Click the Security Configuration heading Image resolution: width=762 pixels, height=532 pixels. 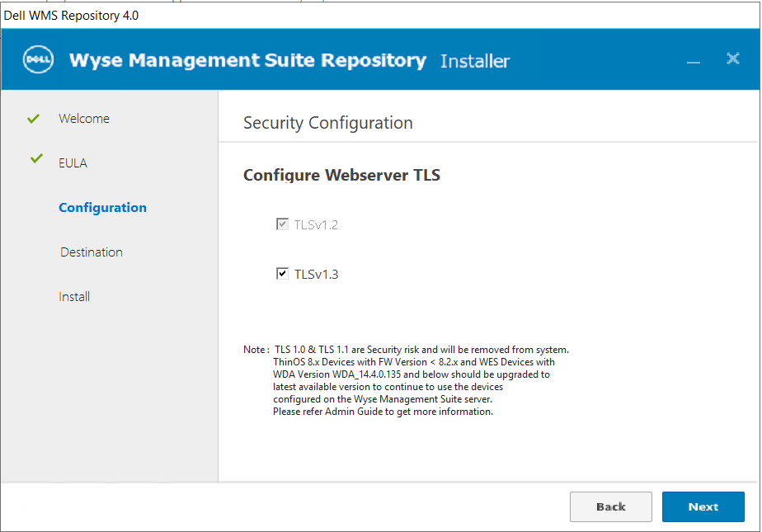(328, 123)
